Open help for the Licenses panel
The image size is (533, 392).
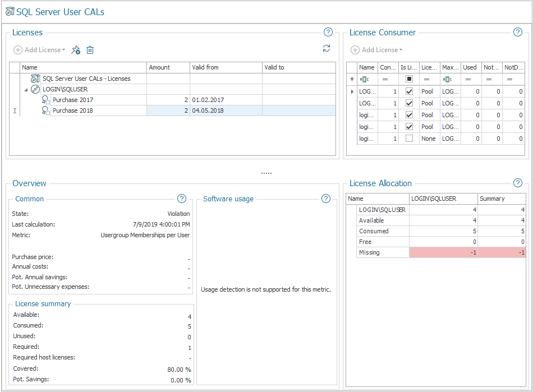tap(328, 32)
